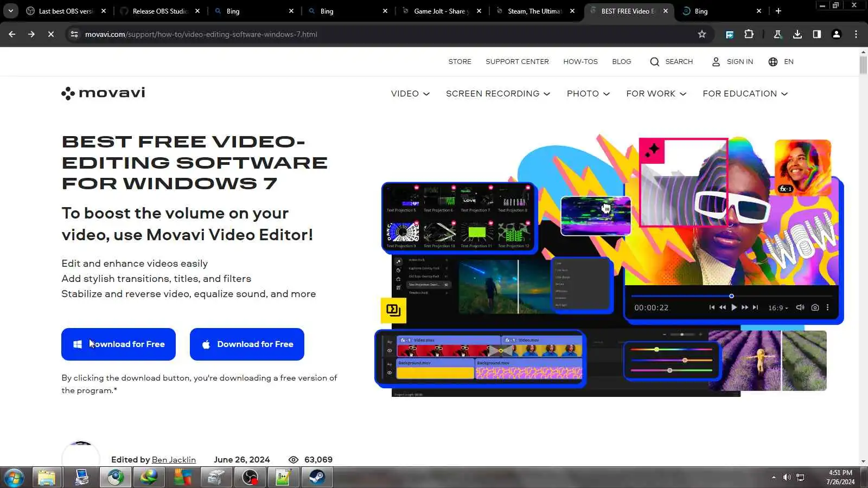This screenshot has height=488, width=868.
Task: Open author Ben Jacklin's link
Action: click(x=174, y=460)
